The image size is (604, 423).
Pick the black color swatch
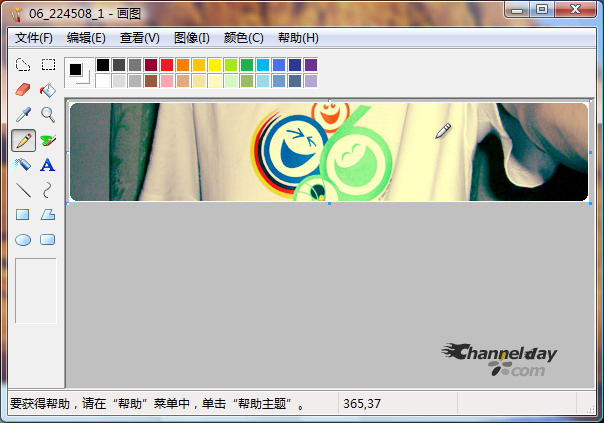pyautogui.click(x=103, y=65)
